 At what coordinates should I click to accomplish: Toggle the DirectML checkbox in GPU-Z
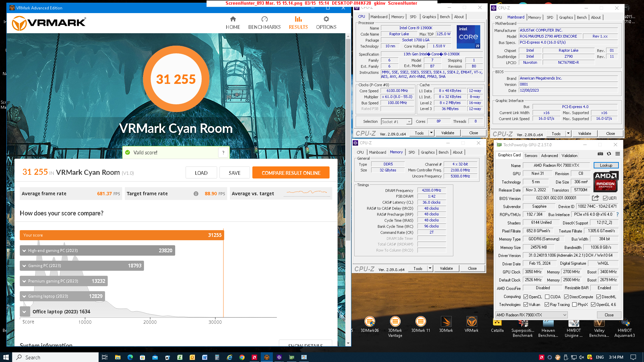pos(598,297)
